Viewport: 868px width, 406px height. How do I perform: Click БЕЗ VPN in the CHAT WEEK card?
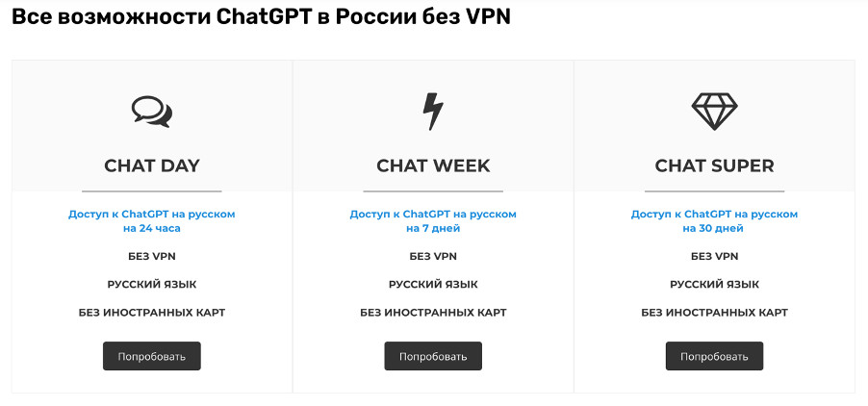click(433, 256)
